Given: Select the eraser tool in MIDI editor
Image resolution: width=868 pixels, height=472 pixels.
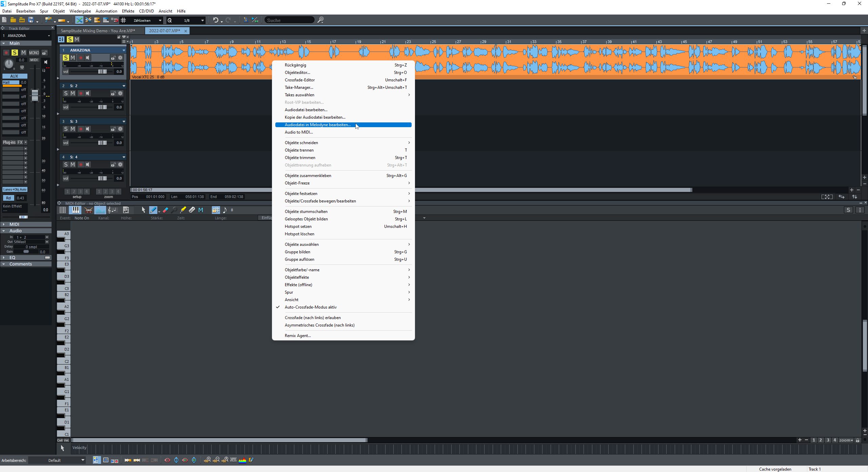Looking at the screenshot, I should [x=165, y=210].
